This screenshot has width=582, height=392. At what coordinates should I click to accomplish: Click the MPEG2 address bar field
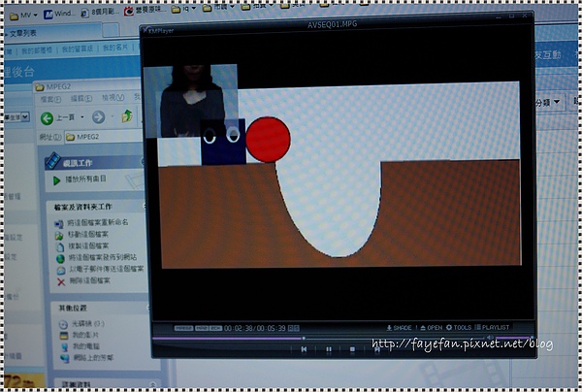tap(104, 137)
